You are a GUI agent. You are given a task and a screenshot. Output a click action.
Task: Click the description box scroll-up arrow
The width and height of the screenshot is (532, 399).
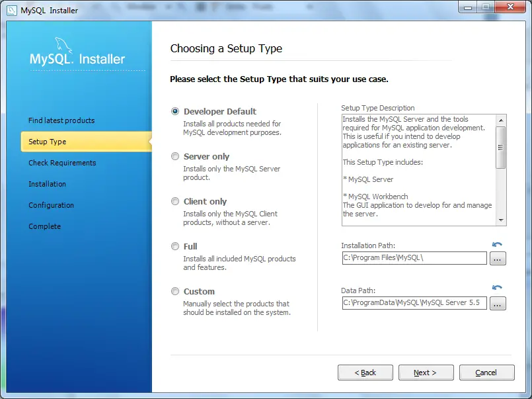501,120
